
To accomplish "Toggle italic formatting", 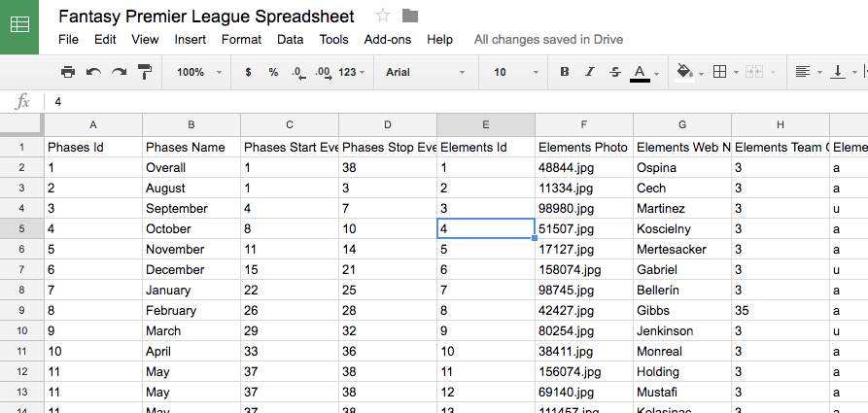I will [x=590, y=72].
